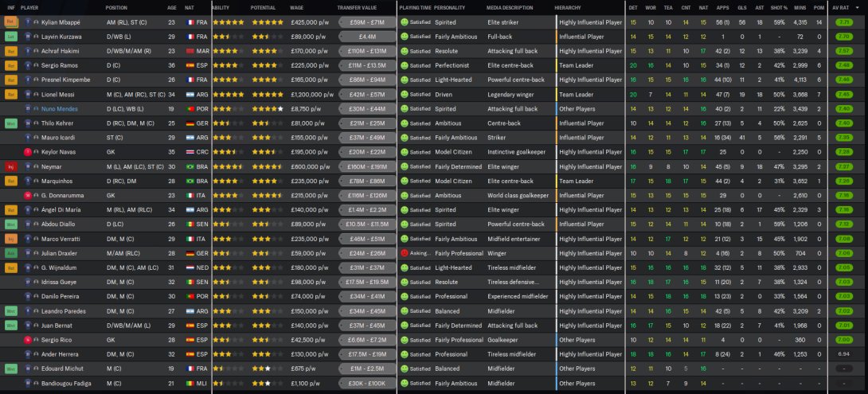Click the green status badge beside Julian Draxler

pyautogui.click(x=10, y=253)
